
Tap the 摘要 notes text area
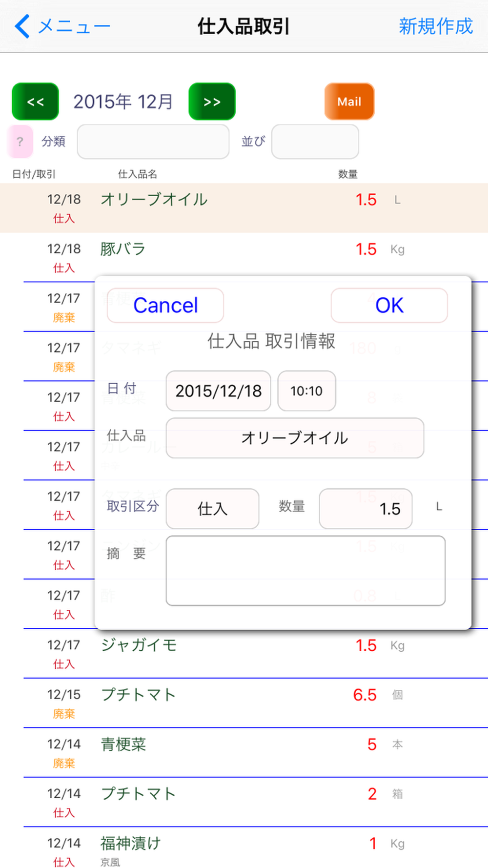305,571
